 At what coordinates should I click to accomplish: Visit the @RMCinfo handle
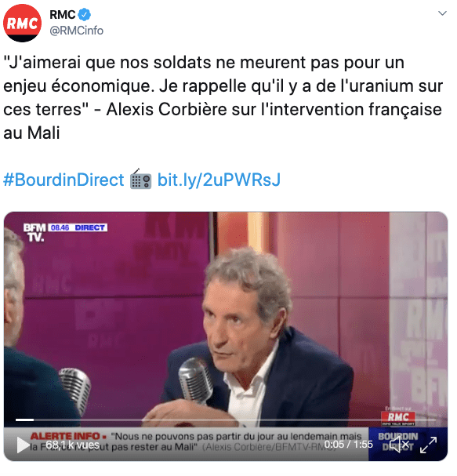coord(77,31)
